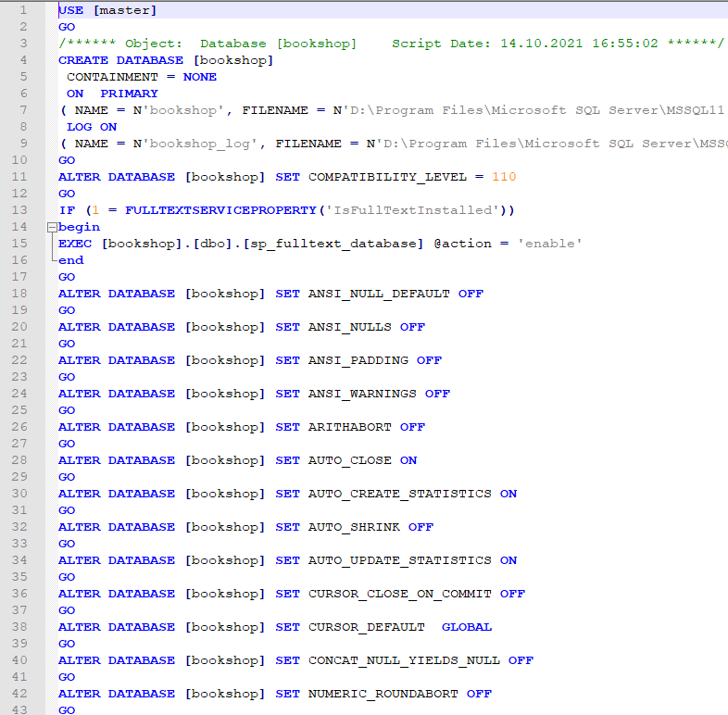Click the end keyword on line 16
Image resolution: width=728 pixels, height=715 pixels.
71,260
